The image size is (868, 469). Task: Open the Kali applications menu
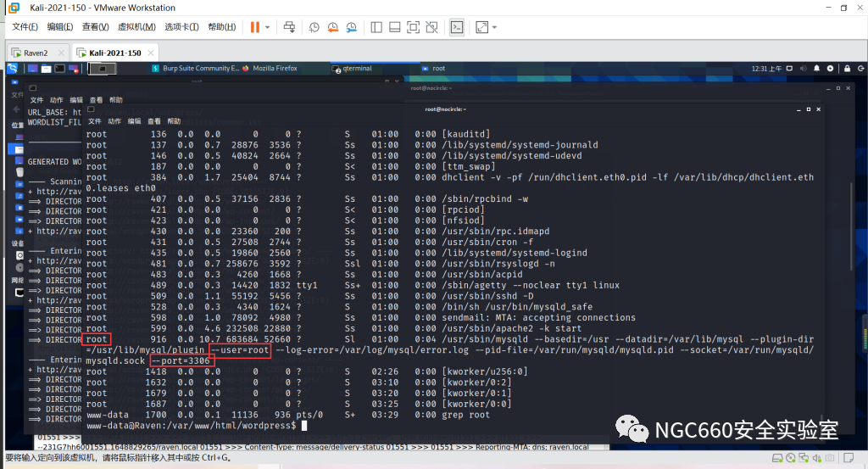coord(12,68)
